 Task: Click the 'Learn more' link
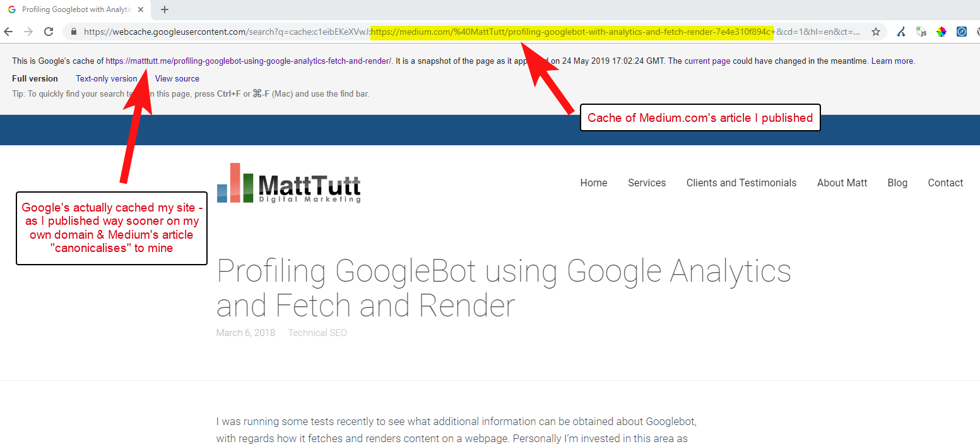(892, 61)
